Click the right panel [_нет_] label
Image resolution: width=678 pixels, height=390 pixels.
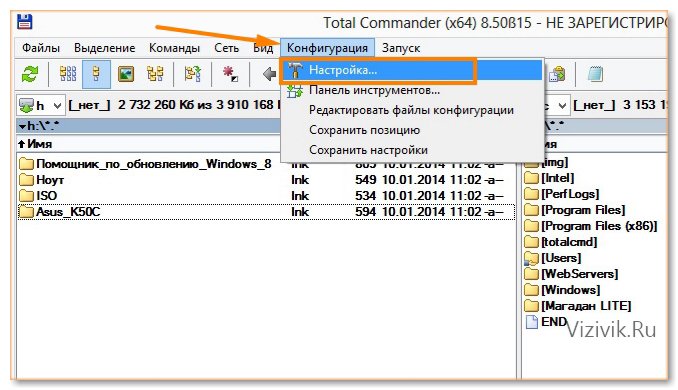(594, 105)
